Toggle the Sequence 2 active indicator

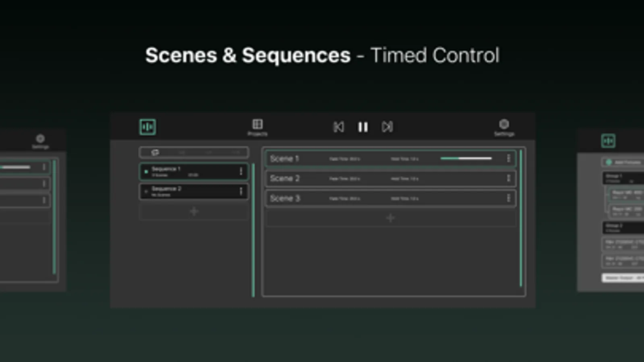tap(146, 191)
